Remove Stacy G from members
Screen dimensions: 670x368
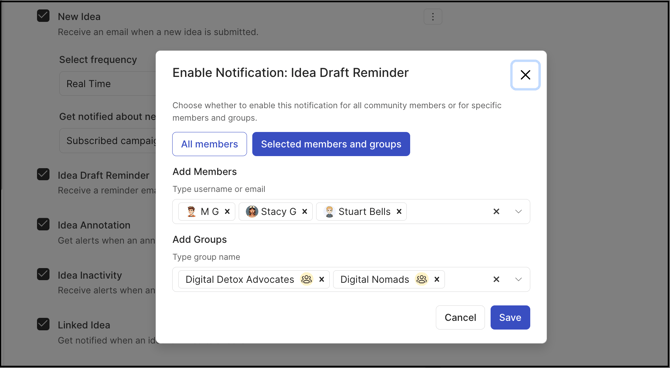pyautogui.click(x=305, y=212)
